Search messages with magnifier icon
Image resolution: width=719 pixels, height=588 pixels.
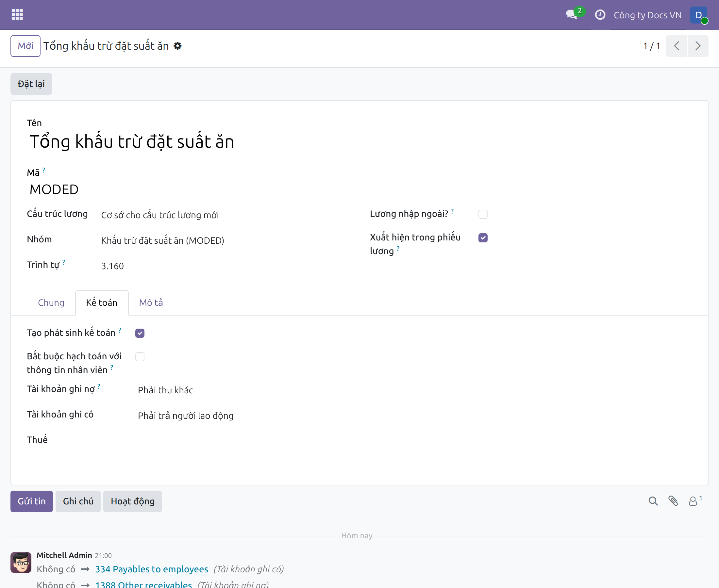(653, 501)
